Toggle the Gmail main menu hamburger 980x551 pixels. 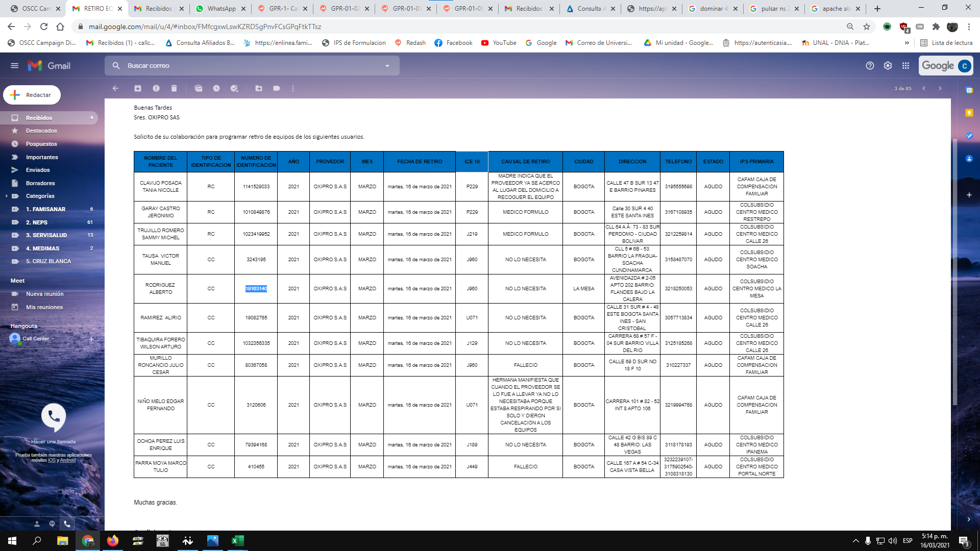click(15, 66)
